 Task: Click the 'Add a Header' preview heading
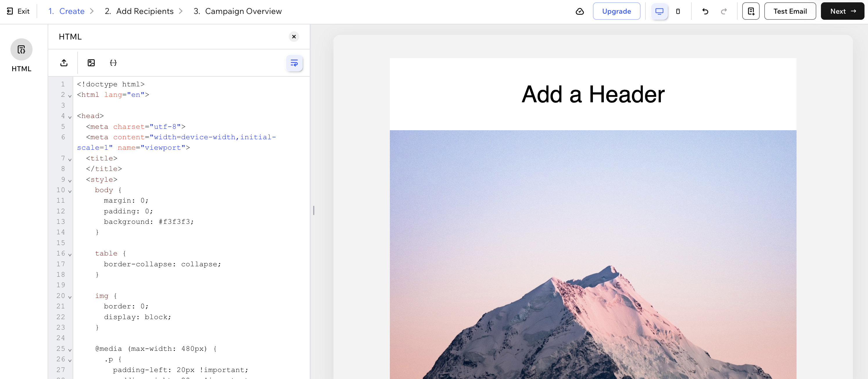(593, 94)
